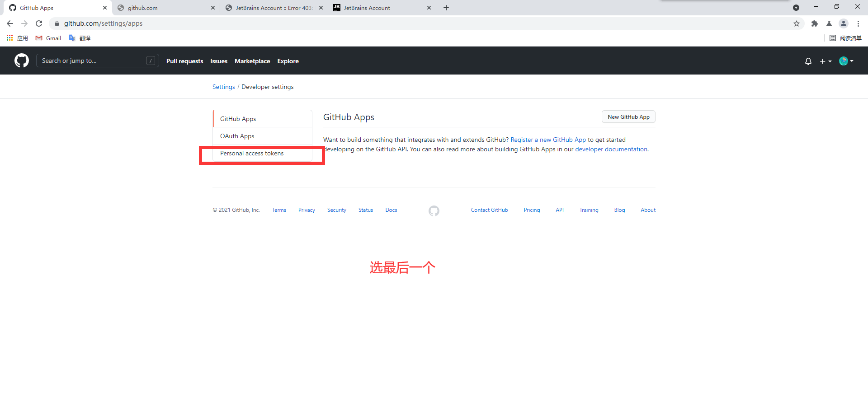
Task: Bookmark this page with star icon
Action: [x=797, y=23]
